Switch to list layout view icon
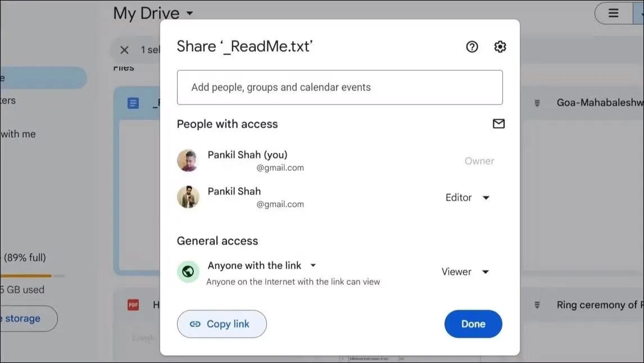This screenshot has width=644, height=363. (x=614, y=13)
